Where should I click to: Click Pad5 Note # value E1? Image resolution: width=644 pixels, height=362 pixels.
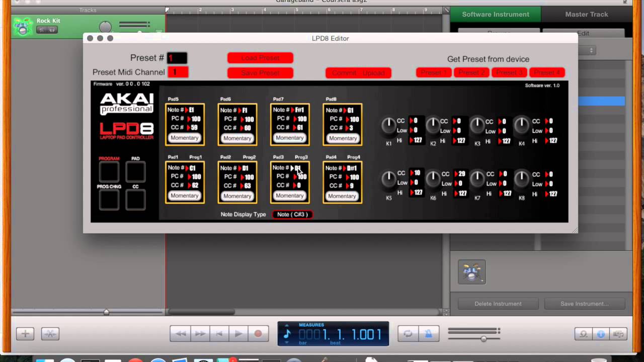[x=192, y=110]
